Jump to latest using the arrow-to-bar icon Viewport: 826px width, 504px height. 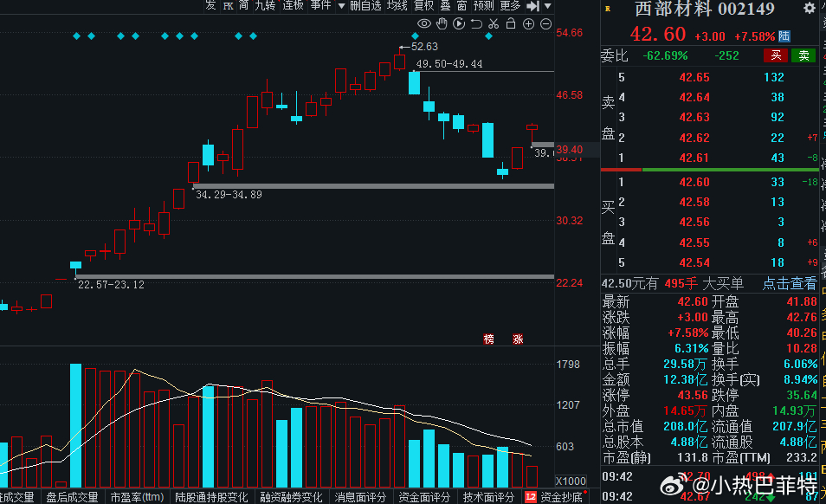coord(533,6)
